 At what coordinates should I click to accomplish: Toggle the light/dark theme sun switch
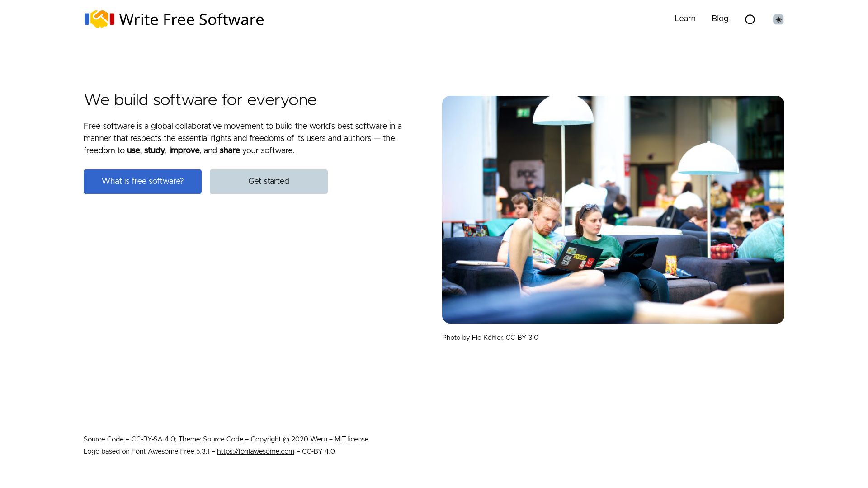[x=778, y=19]
